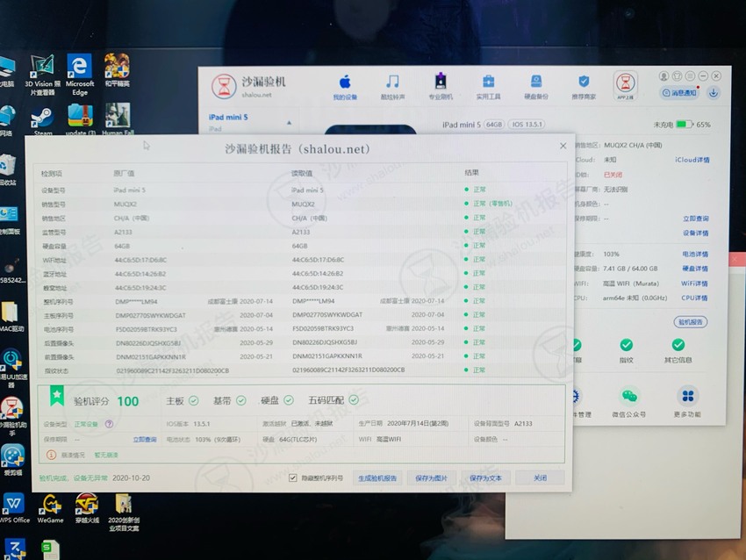746x560 pixels.
Task: Open 设备详情 device details link
Action: click(696, 233)
